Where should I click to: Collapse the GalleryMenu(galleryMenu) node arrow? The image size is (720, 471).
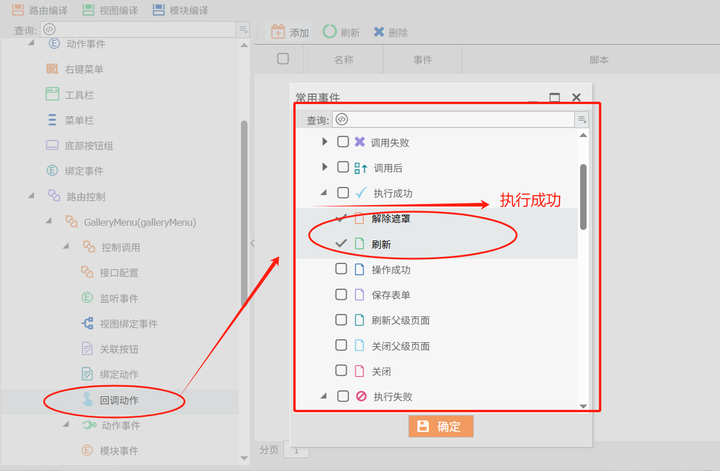point(49,221)
